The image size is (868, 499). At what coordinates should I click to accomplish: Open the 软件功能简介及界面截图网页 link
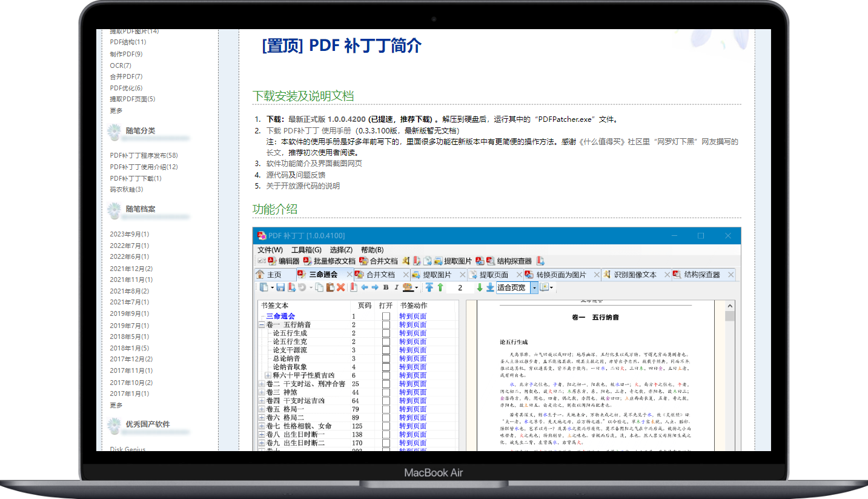tap(314, 163)
